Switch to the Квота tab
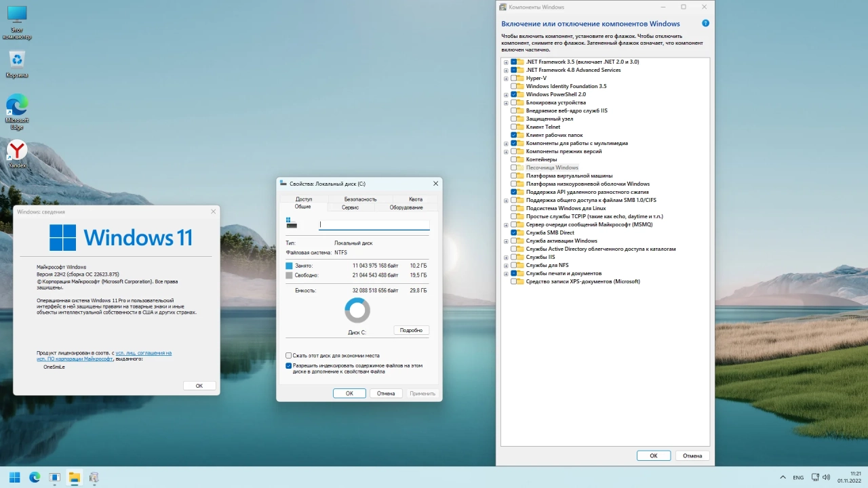 pyautogui.click(x=416, y=199)
